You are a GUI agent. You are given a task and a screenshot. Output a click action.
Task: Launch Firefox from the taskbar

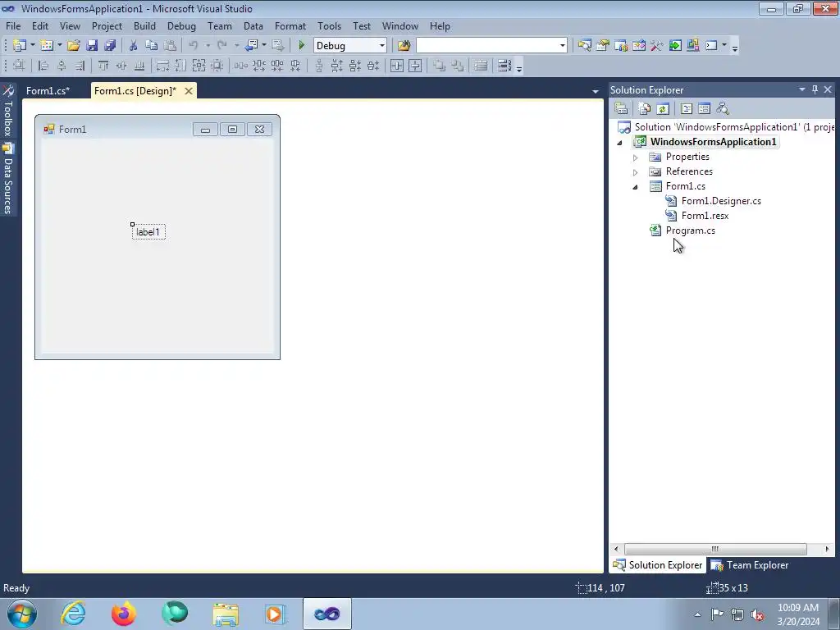point(123,614)
